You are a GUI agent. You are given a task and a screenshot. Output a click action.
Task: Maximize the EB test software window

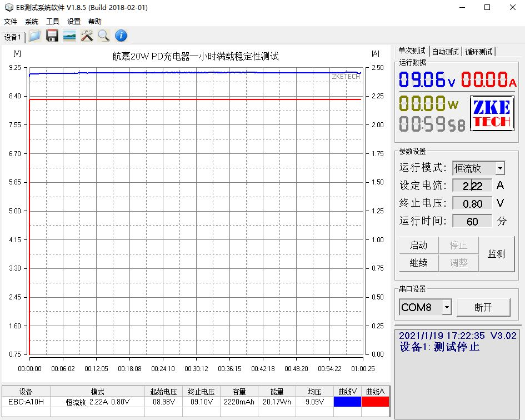click(x=487, y=7)
